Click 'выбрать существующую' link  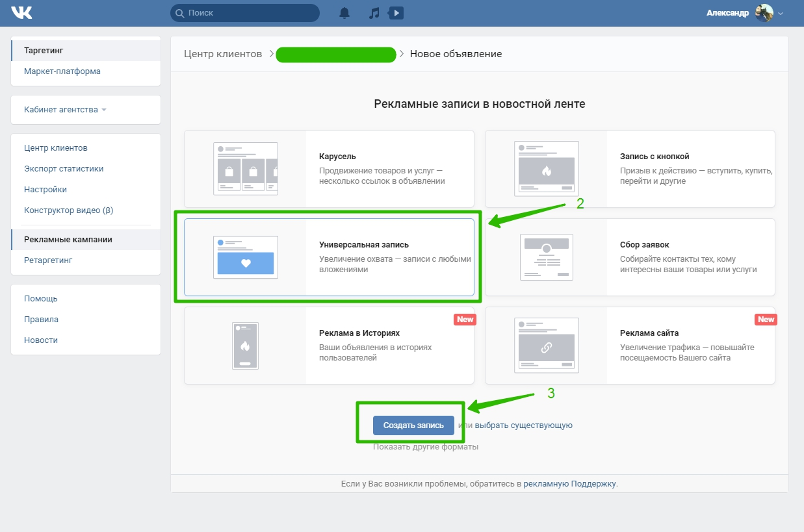(523, 425)
